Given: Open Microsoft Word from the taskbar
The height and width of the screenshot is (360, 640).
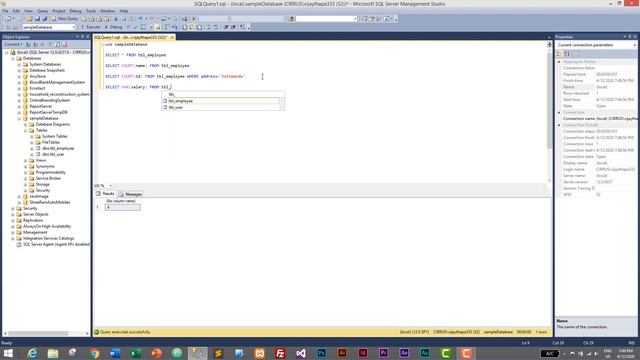Looking at the screenshot, I should point(115,353).
